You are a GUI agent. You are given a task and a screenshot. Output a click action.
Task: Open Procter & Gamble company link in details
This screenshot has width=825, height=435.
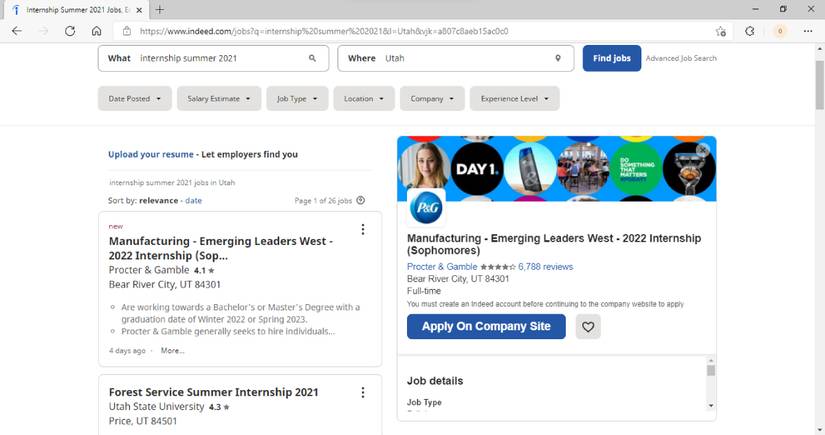[442, 267]
